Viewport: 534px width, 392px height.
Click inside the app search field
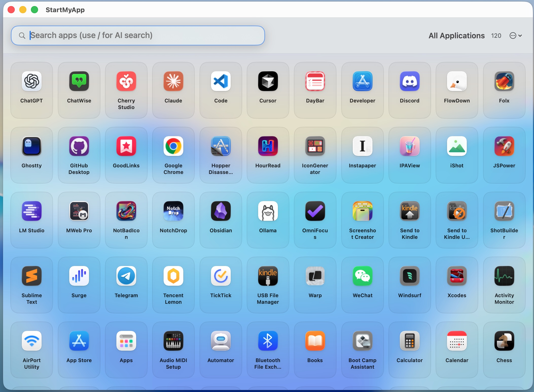138,35
